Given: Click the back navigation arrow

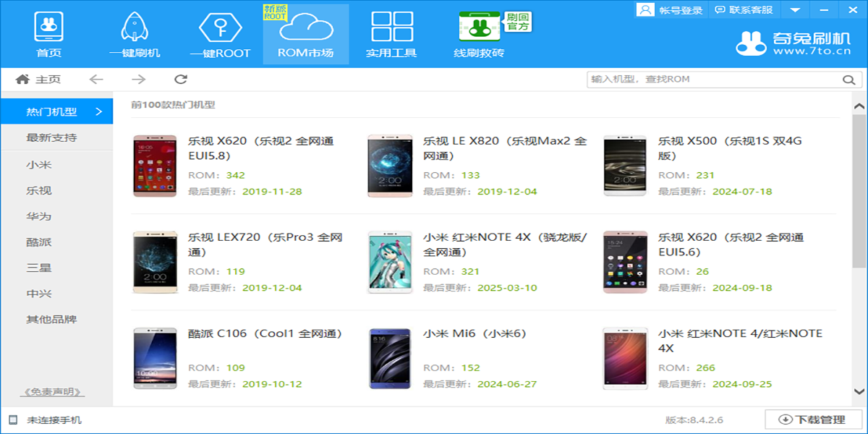Looking at the screenshot, I should [96, 80].
